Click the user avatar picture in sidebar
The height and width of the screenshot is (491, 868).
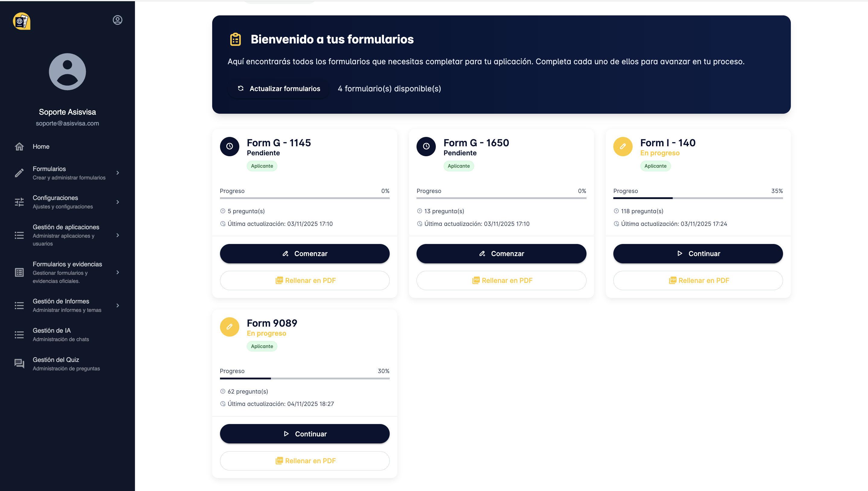point(68,72)
